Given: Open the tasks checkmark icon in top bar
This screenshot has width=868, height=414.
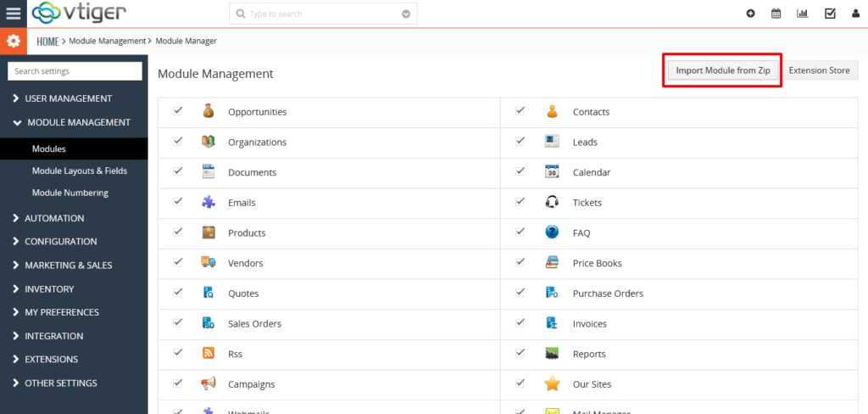Looking at the screenshot, I should click(830, 14).
